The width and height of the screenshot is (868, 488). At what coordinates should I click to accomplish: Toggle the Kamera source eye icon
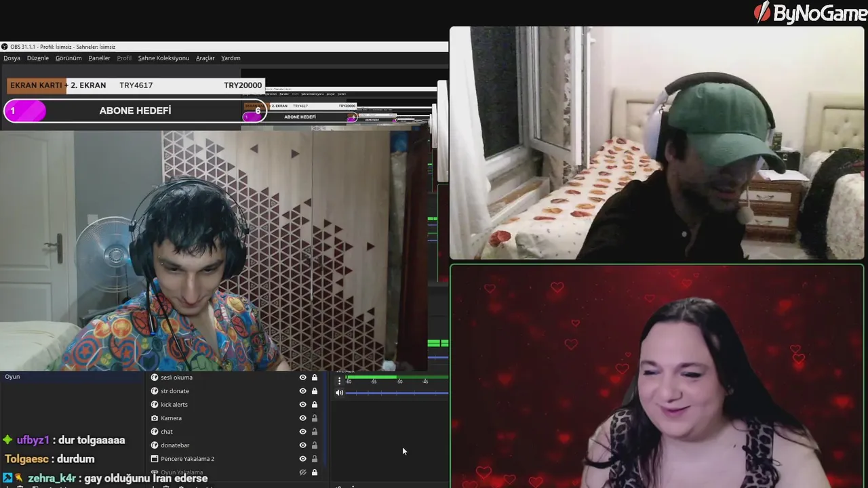click(303, 418)
